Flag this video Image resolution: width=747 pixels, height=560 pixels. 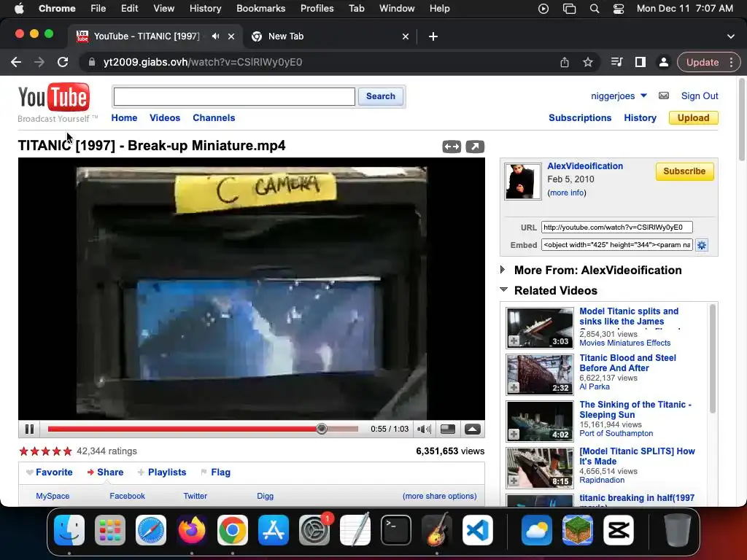point(216,472)
